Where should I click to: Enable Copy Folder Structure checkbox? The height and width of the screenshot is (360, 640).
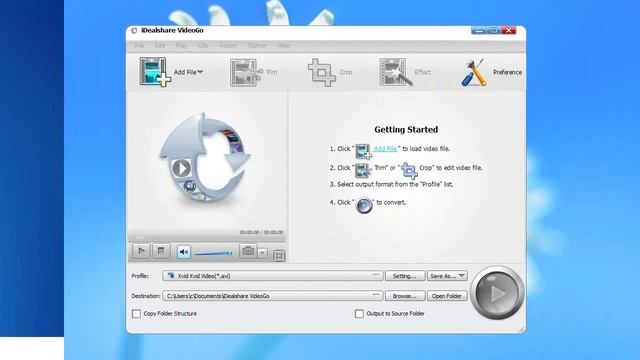136,313
